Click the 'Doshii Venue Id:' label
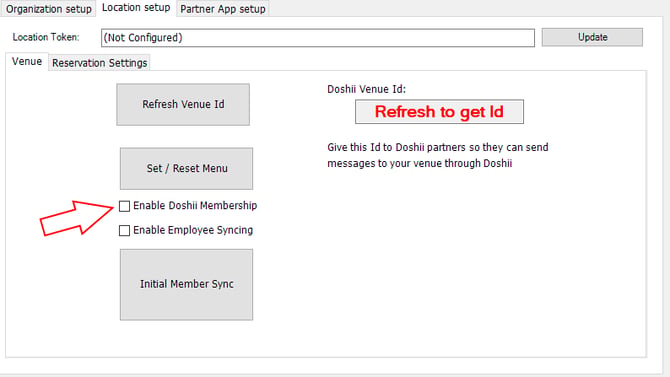 366,89
